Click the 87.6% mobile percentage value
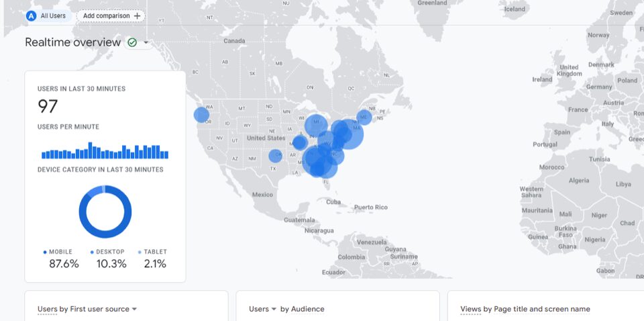 (64, 264)
